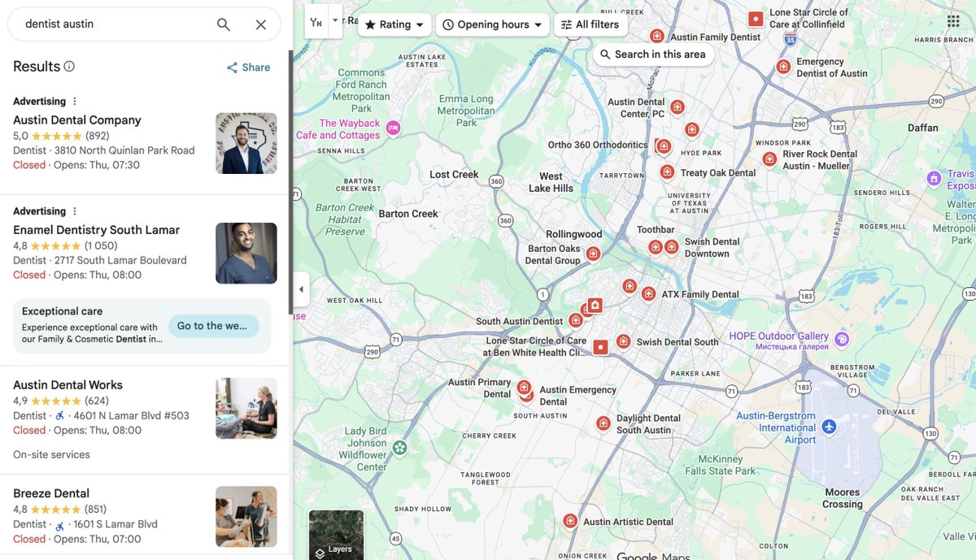
Task: Click the 'Commons Ford Ranch Metropolitan Park' label
Action: [362, 90]
